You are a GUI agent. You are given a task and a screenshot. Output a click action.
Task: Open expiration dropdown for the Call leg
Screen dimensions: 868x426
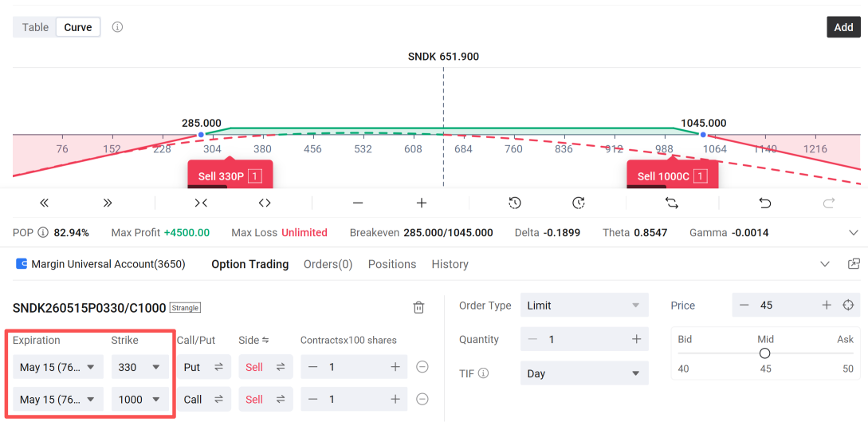58,400
